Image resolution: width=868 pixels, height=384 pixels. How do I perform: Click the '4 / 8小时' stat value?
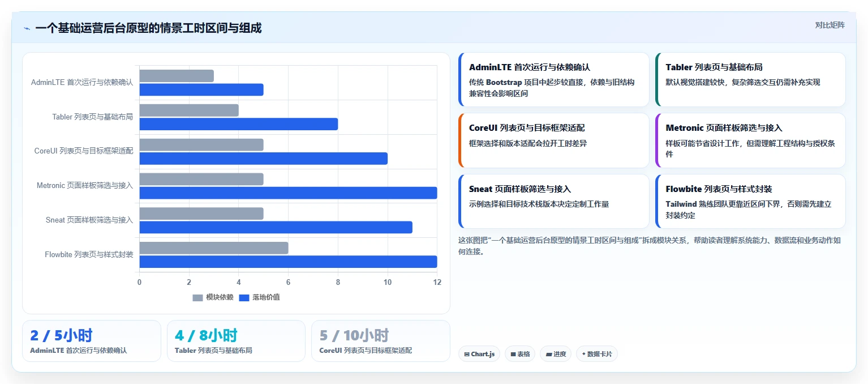click(206, 336)
